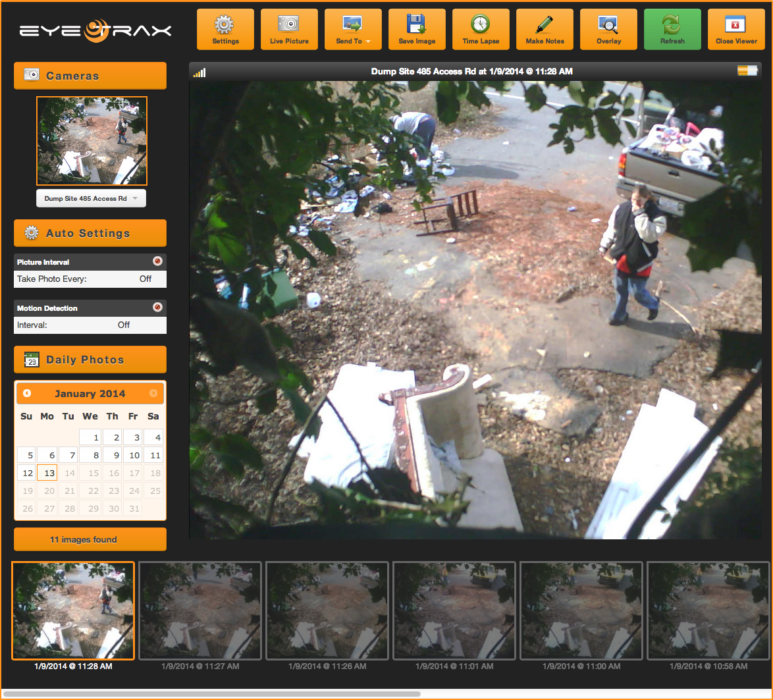
Task: Open the Overlay magnifier icon
Action: click(x=608, y=29)
